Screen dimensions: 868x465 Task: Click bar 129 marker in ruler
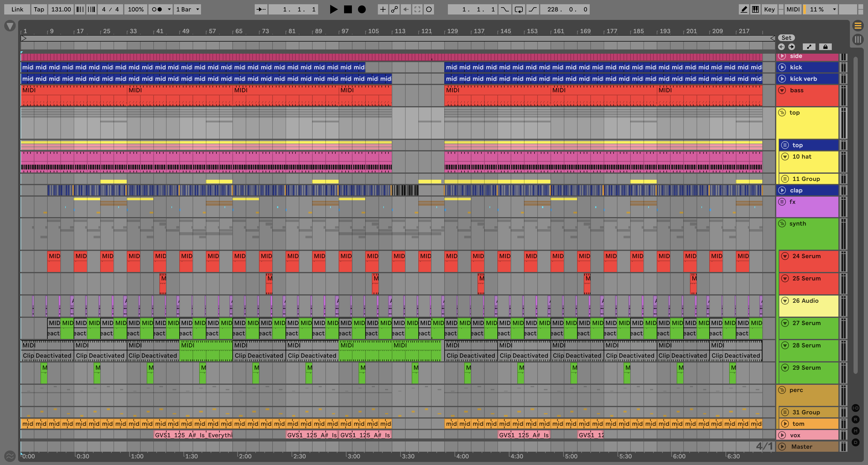click(452, 31)
